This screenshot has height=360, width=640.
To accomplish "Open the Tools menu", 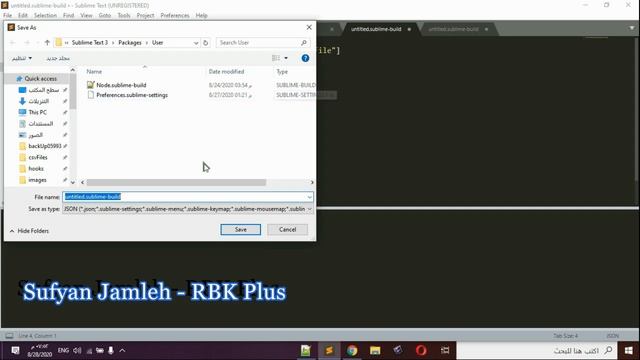I will pyautogui.click(x=124, y=16).
